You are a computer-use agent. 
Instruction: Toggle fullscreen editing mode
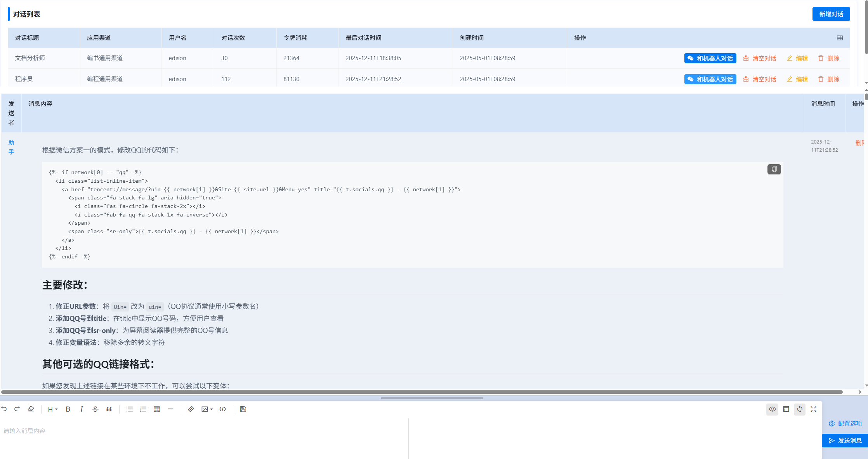coord(814,409)
